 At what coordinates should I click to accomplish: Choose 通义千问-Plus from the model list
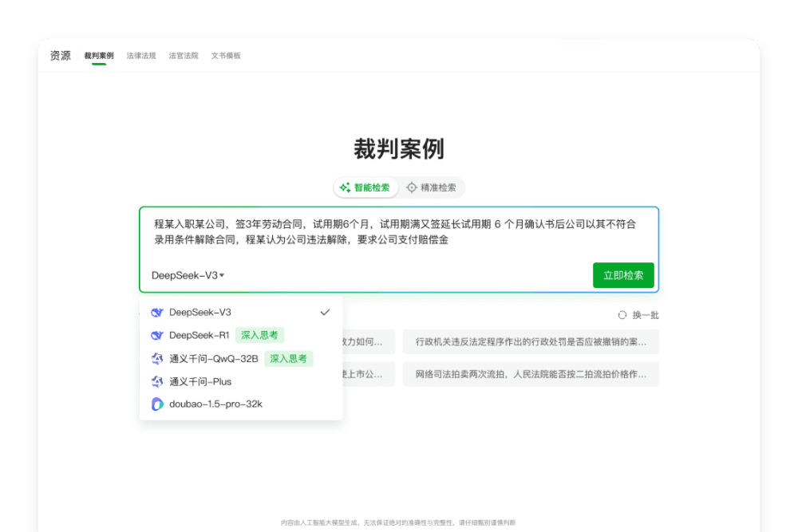tap(241, 381)
